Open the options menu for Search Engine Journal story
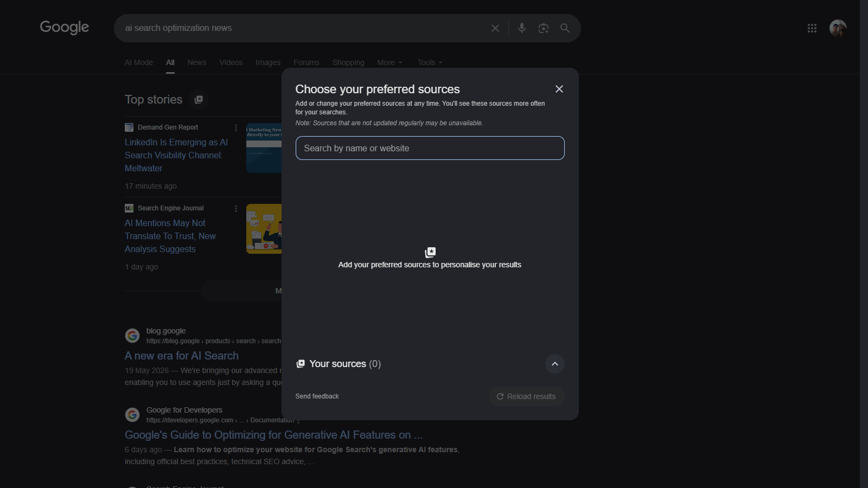 pos(236,209)
